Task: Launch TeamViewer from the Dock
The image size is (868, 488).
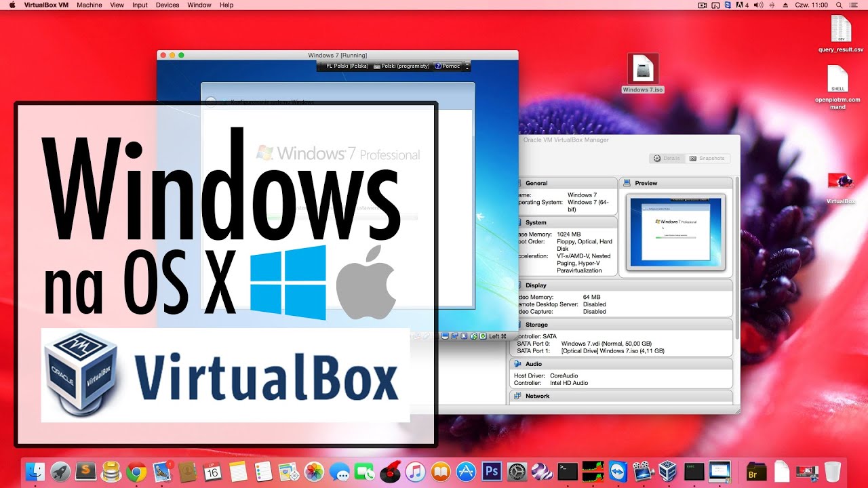Action: [x=618, y=472]
